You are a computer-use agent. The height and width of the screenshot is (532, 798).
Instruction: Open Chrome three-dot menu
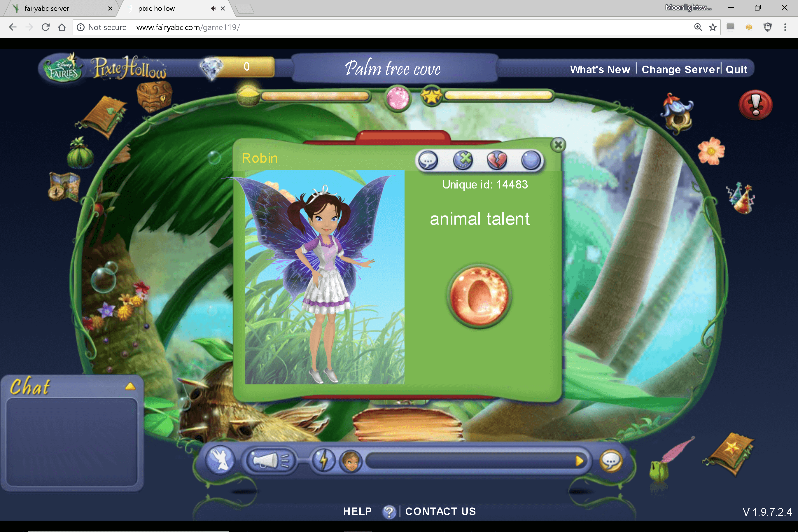(x=785, y=27)
